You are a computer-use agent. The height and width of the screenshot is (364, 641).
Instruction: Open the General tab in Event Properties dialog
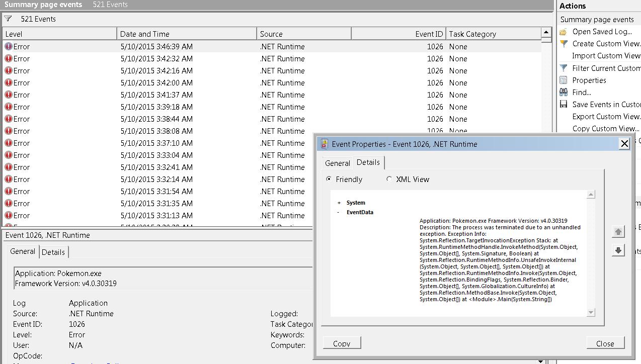338,163
